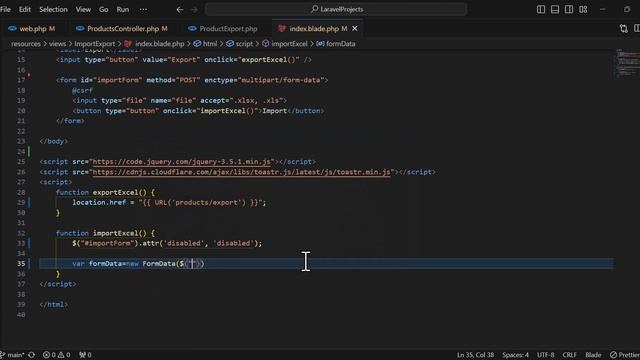Screen dimensions: 640x360
Task: Follow the jquery-3.5.1.min.js URL link
Action: click(x=182, y=162)
